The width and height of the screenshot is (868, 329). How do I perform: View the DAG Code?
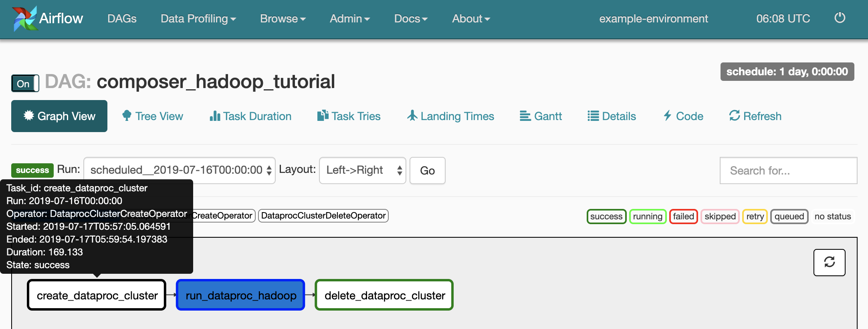(683, 116)
